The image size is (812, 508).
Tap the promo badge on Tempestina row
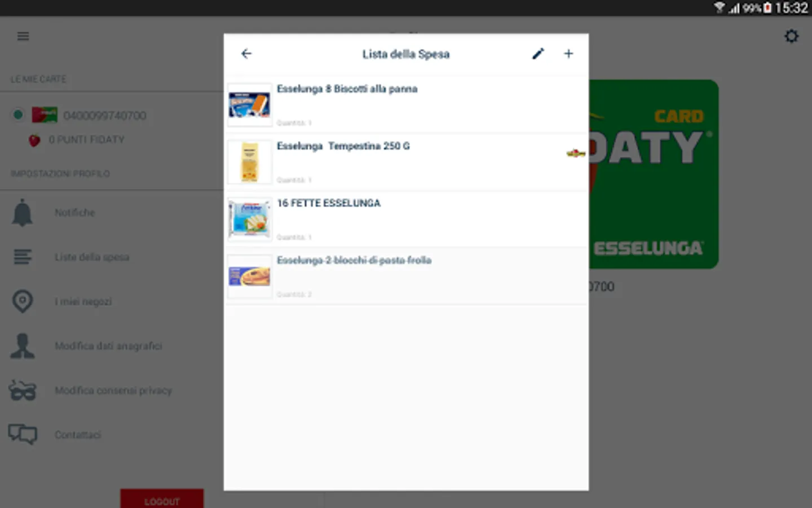coord(576,153)
